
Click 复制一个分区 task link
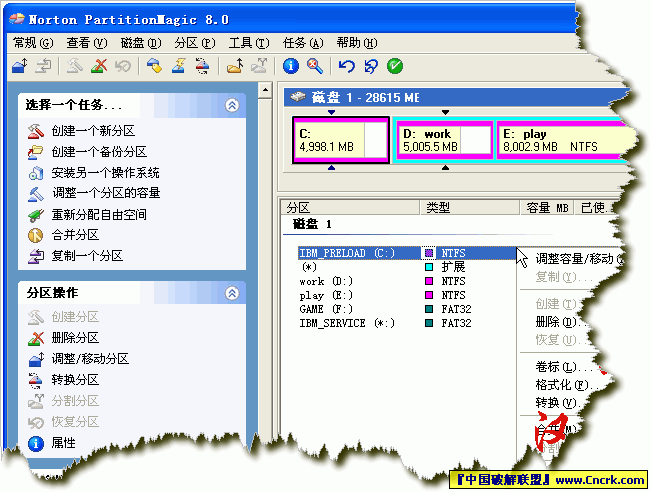coord(87,256)
